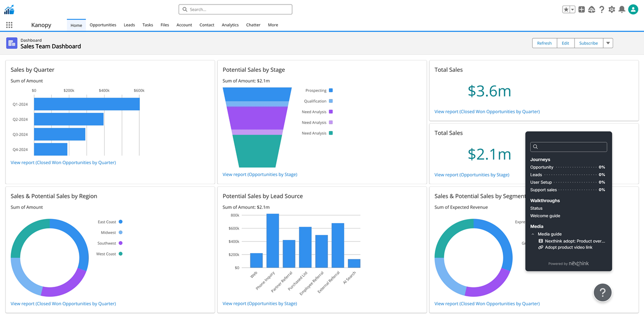
Task: Open Sales by Quarter view report link
Action: (63, 162)
